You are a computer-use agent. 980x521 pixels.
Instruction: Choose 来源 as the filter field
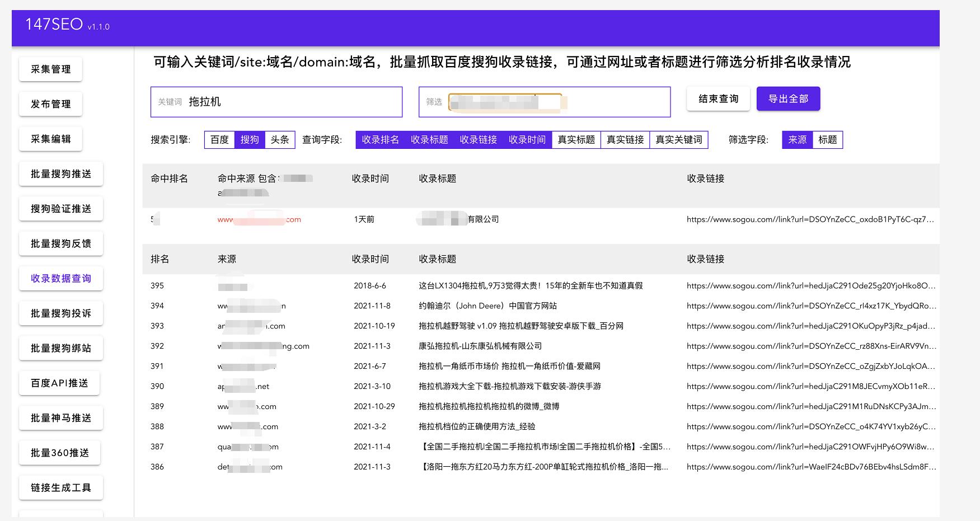point(797,140)
